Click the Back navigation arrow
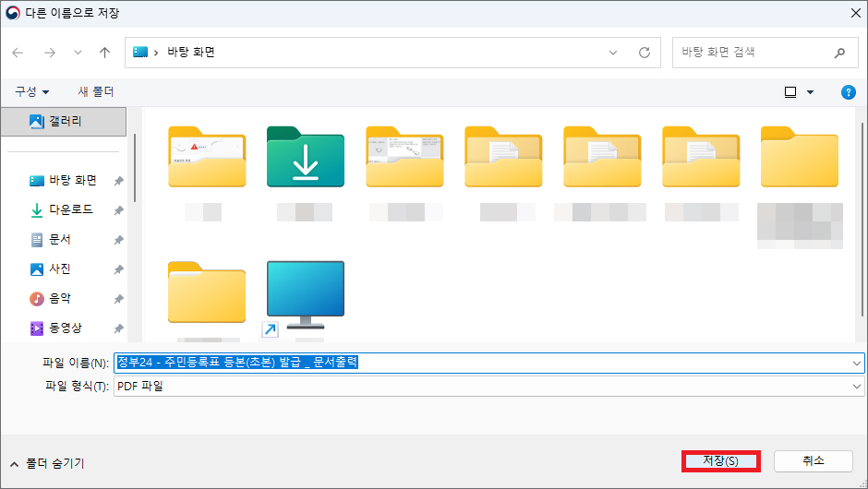868x489 pixels. click(18, 53)
